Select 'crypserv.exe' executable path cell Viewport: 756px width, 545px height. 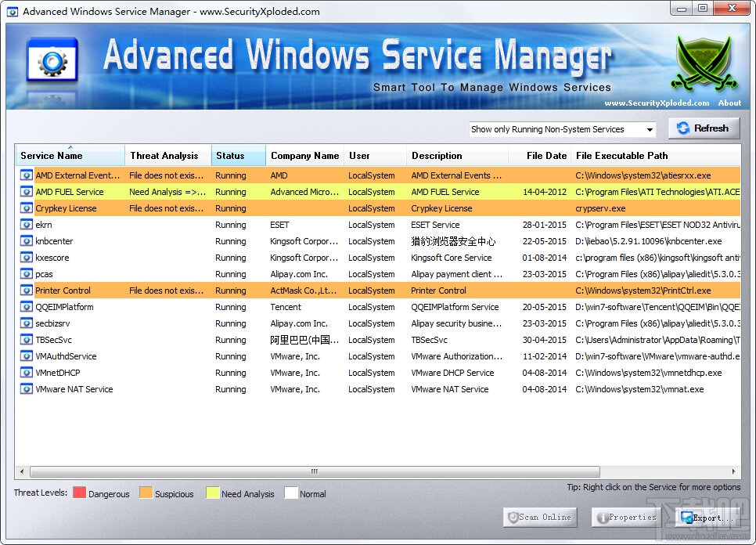pos(600,208)
